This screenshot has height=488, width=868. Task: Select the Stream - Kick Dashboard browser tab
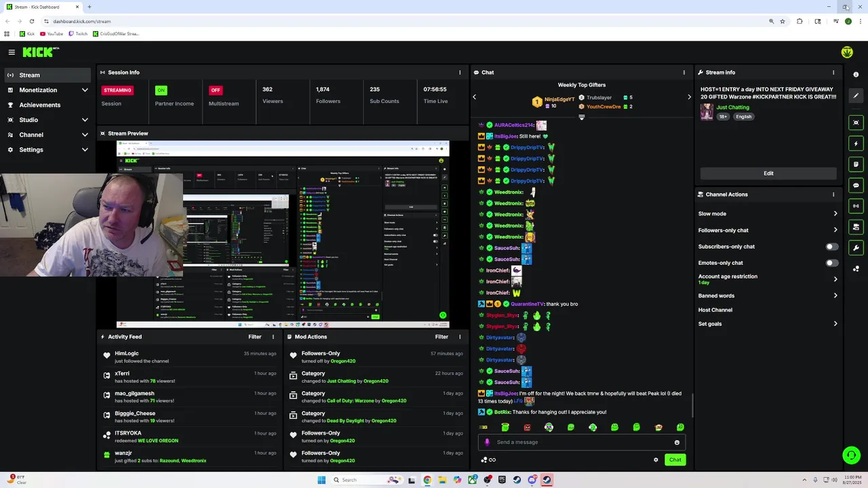pos(43,7)
